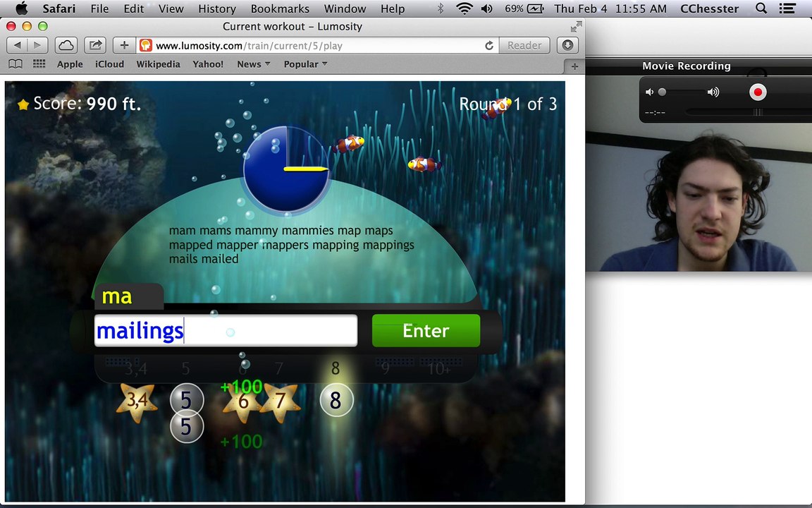The height and width of the screenshot is (508, 812).
Task: Click the Reader button
Action: (524, 46)
